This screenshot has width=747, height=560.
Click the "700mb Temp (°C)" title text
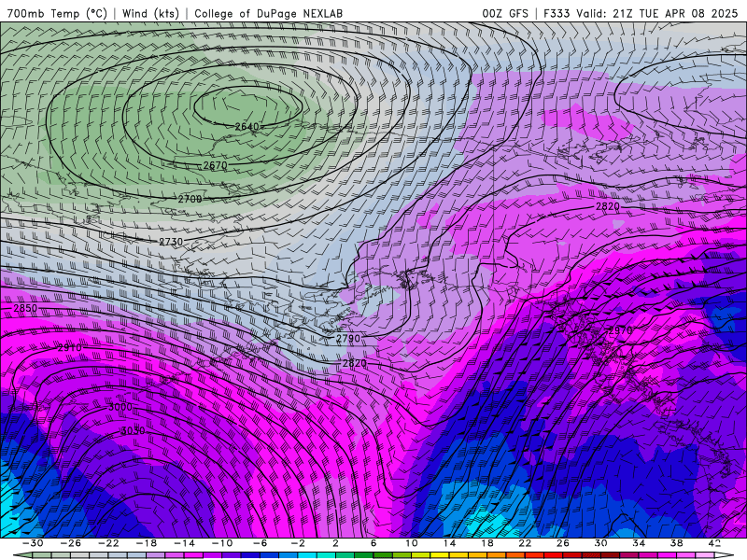coord(57,13)
